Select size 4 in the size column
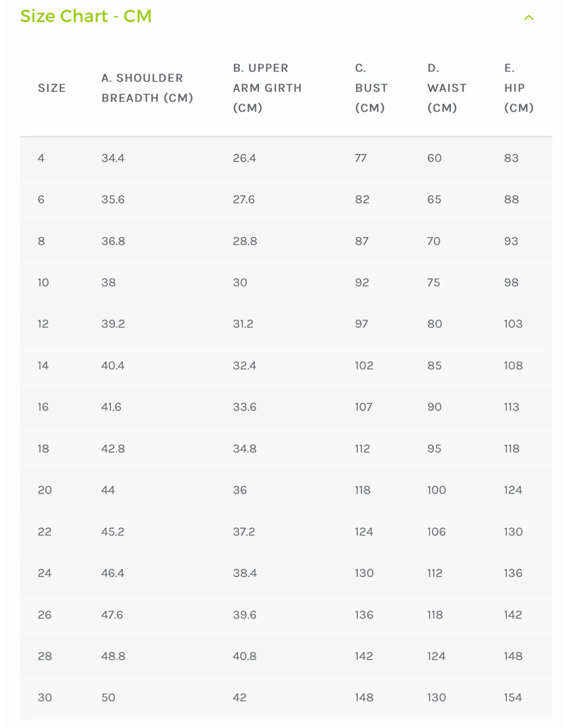The image size is (572, 728). click(x=41, y=158)
